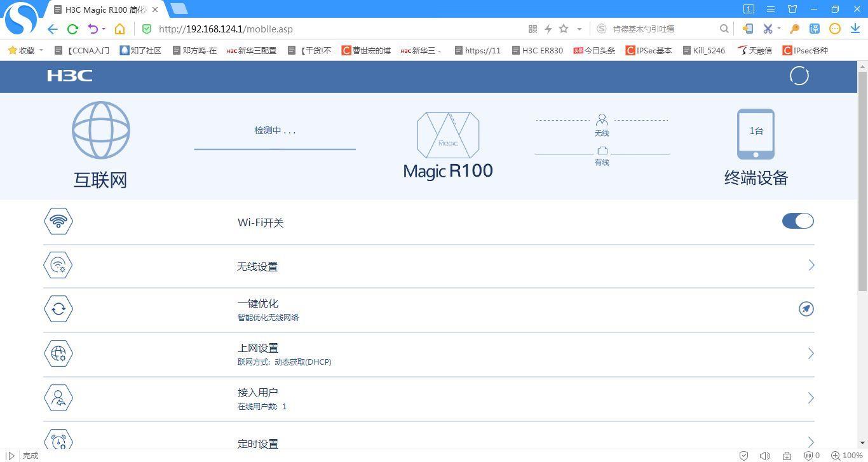Click the wireless user icon
The width and height of the screenshot is (868, 462).
click(x=602, y=119)
